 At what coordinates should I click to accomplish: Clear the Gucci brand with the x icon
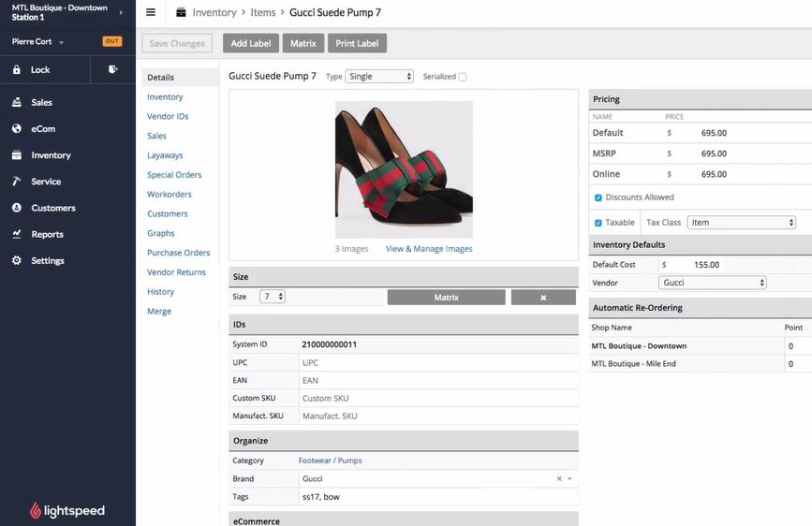pyautogui.click(x=559, y=479)
